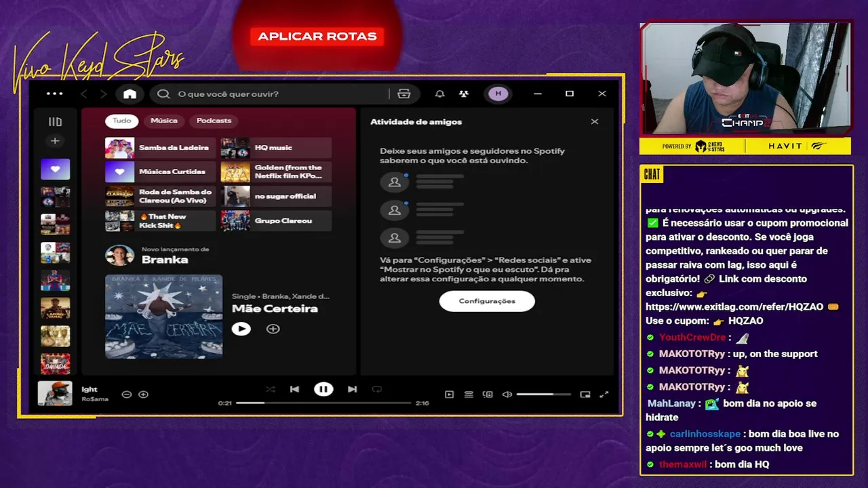Open Branka artist name
The height and width of the screenshot is (488, 868).
pyautogui.click(x=165, y=260)
